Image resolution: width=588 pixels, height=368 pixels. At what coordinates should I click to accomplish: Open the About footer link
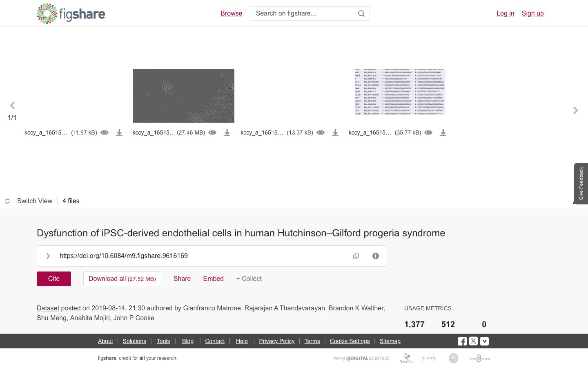click(105, 341)
